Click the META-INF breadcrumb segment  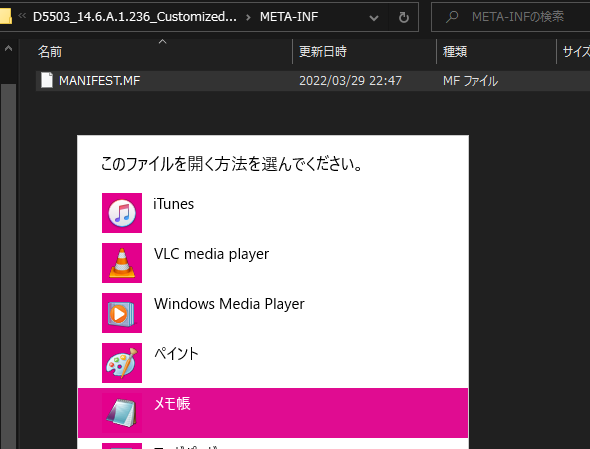pos(289,17)
